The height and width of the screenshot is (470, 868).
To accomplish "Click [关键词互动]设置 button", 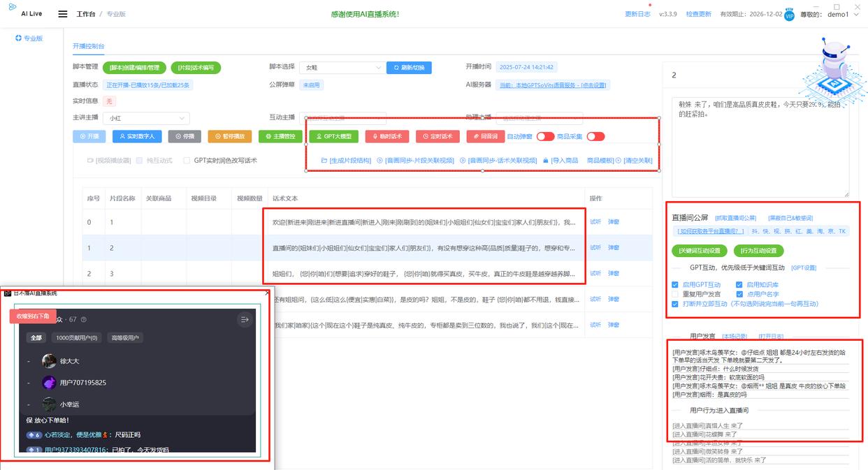I will coord(700,251).
